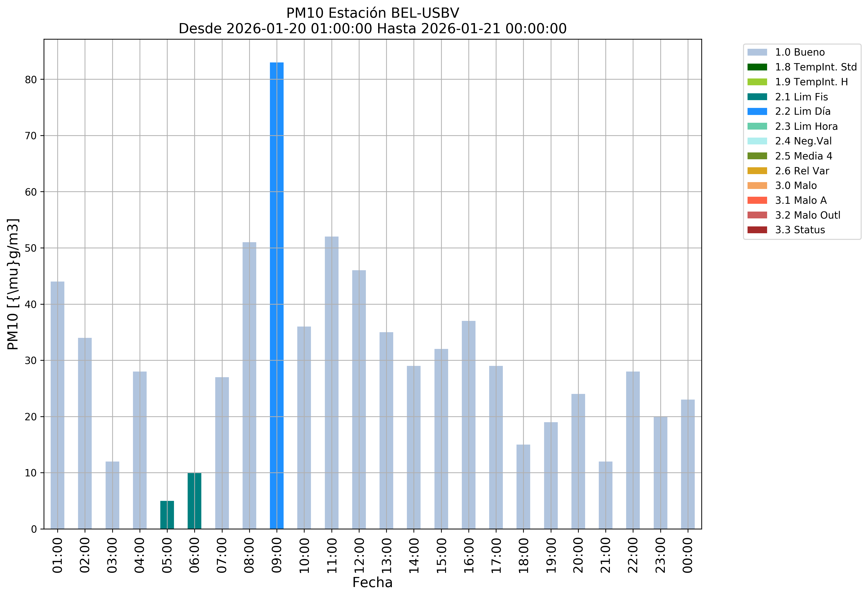Click the 80 y-axis tick label
The height and width of the screenshot is (597, 868).
pyautogui.click(x=31, y=80)
